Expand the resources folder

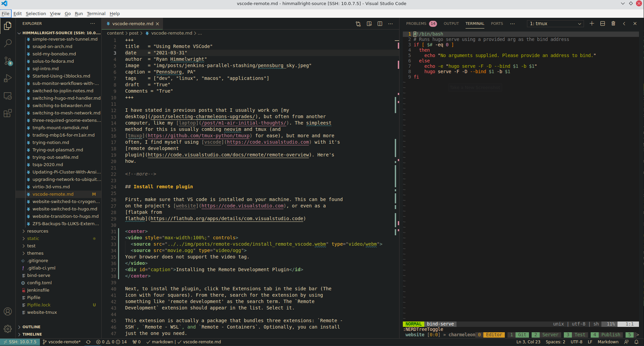click(x=38, y=231)
